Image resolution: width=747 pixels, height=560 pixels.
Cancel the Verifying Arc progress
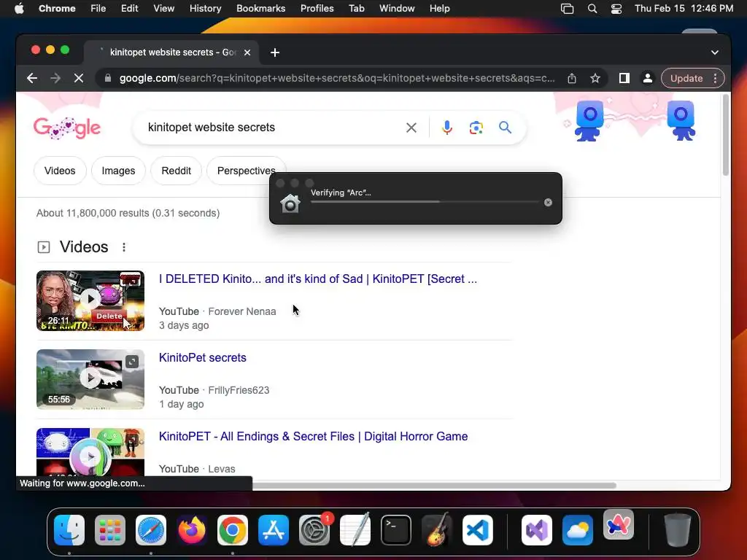(x=548, y=203)
